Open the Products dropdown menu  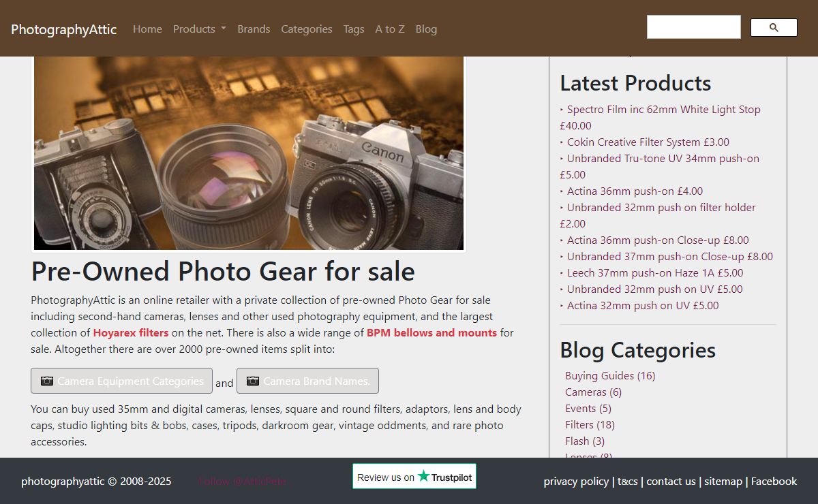(199, 29)
